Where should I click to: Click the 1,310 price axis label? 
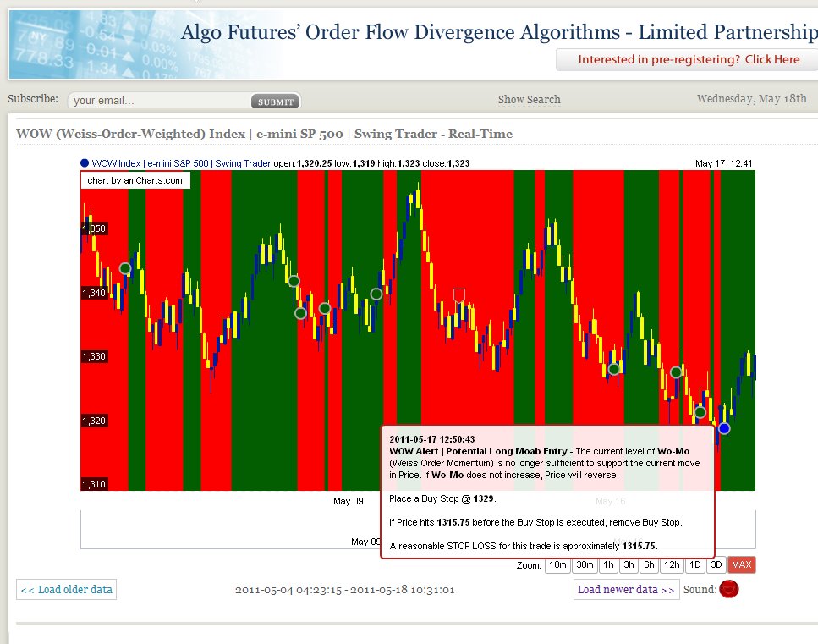pyautogui.click(x=94, y=484)
